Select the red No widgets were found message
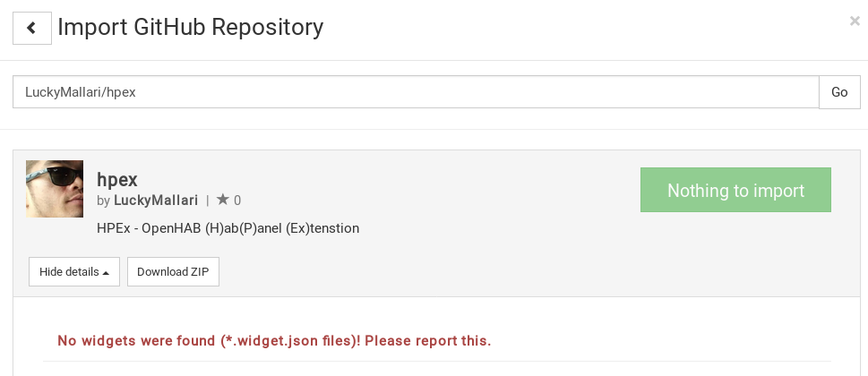 274,340
